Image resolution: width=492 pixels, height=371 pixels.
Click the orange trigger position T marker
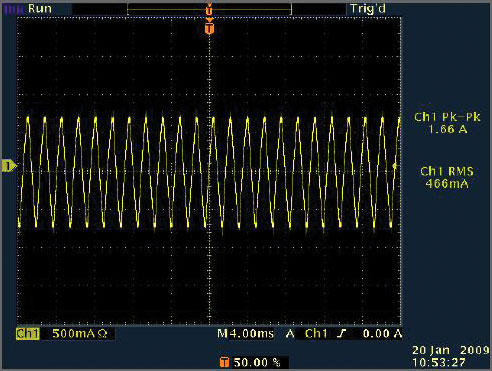[x=209, y=28]
